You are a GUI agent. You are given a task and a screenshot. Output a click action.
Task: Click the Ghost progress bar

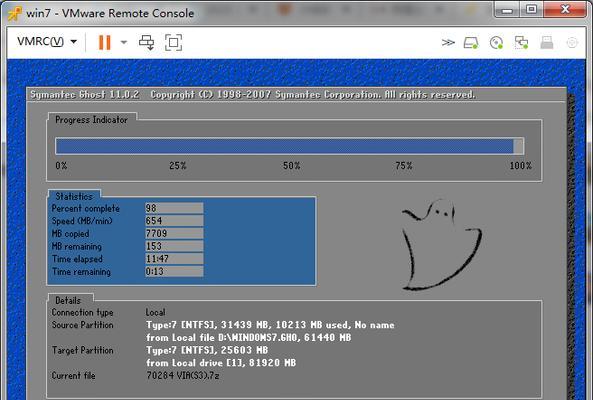[x=290, y=146]
